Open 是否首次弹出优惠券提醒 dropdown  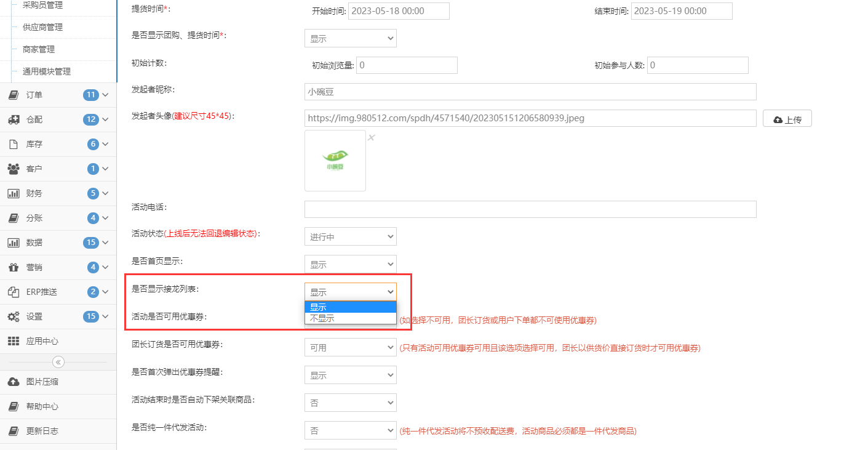(351, 375)
